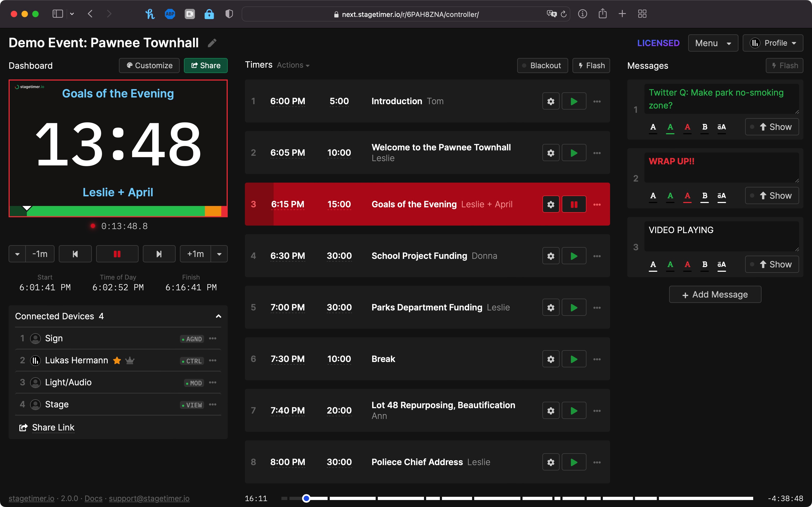
Task: Open settings gear for Lot 48 Repurposing
Action: pos(550,410)
